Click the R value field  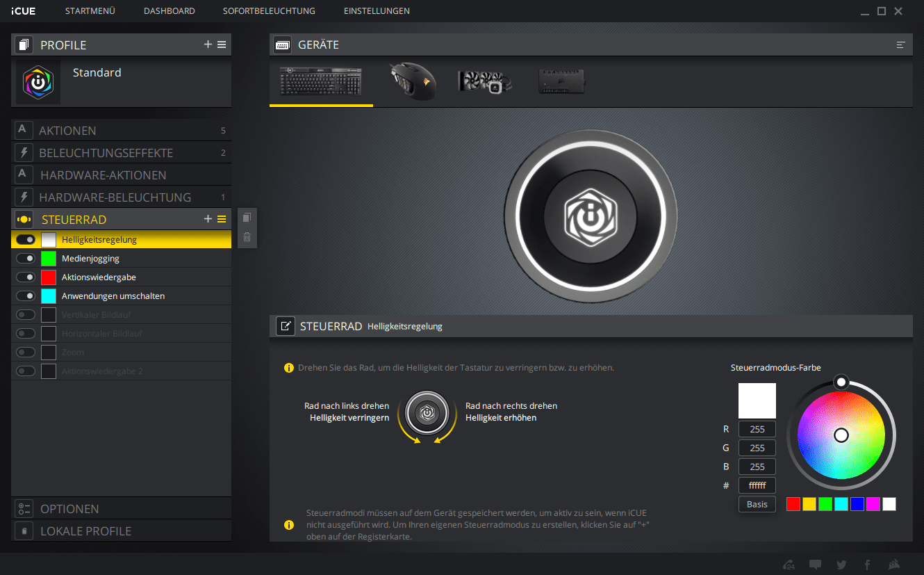(x=757, y=429)
